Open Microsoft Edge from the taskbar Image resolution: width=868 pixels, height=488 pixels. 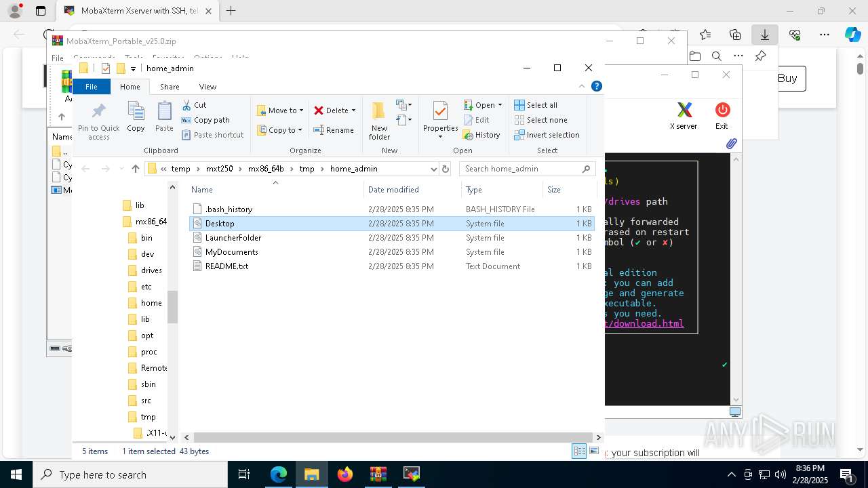(279, 474)
